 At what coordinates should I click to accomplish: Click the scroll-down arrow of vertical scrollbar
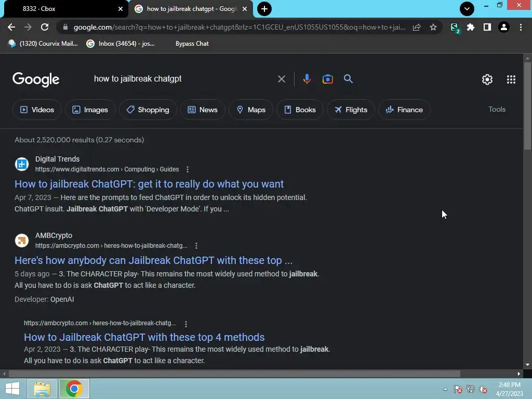(527, 365)
